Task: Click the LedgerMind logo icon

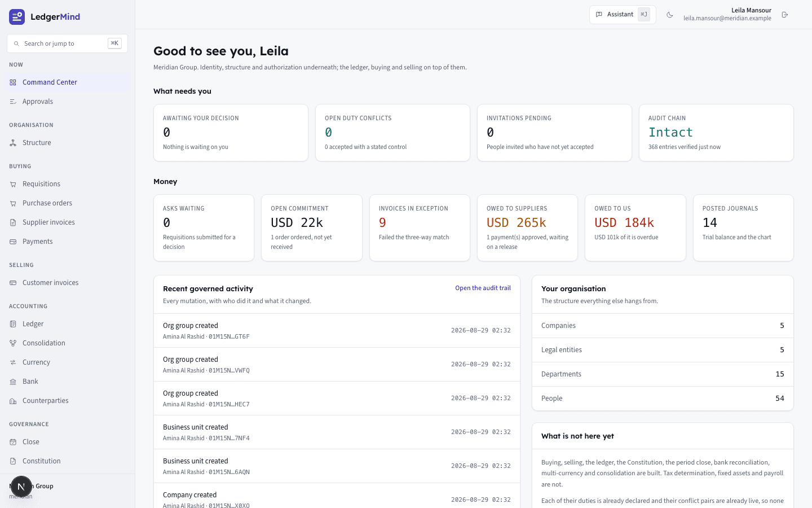Action: tap(17, 17)
